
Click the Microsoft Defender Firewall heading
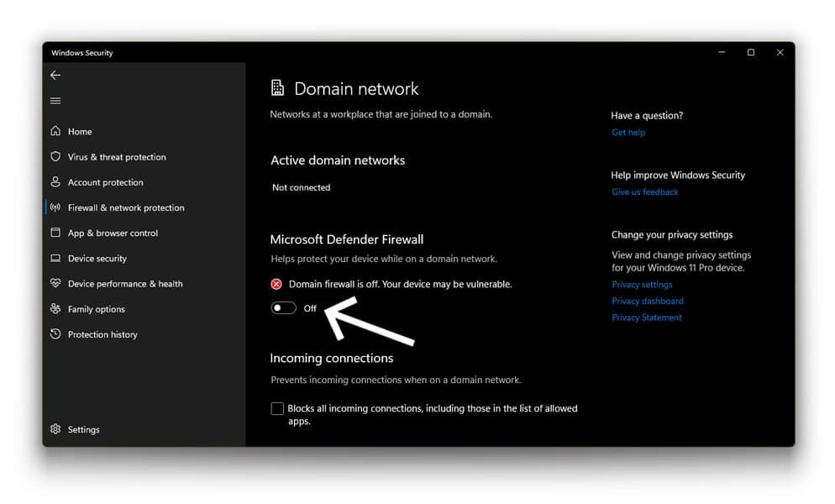[347, 239]
